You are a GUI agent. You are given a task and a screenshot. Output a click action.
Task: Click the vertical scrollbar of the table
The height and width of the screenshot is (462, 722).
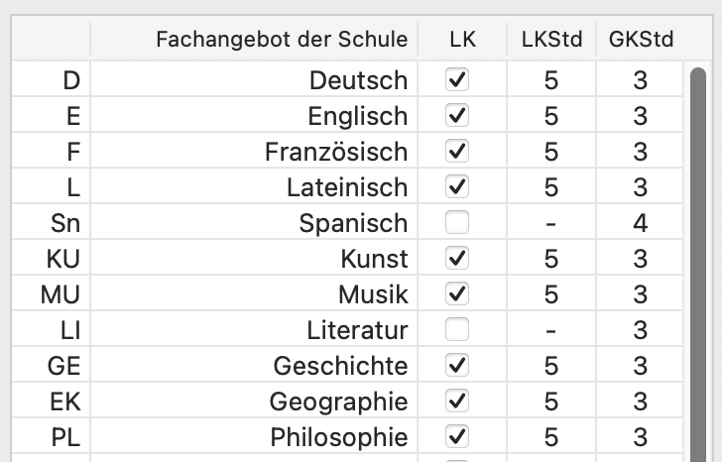[x=697, y=250]
